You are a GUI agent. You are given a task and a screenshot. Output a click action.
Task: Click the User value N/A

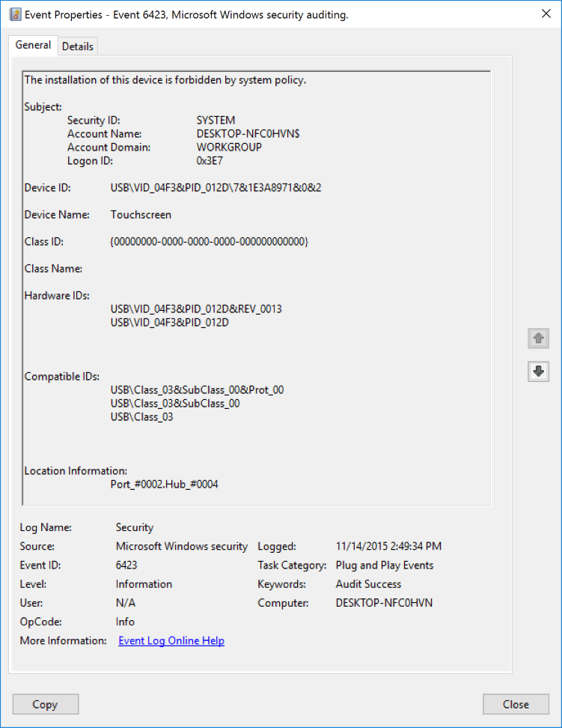coord(126,603)
